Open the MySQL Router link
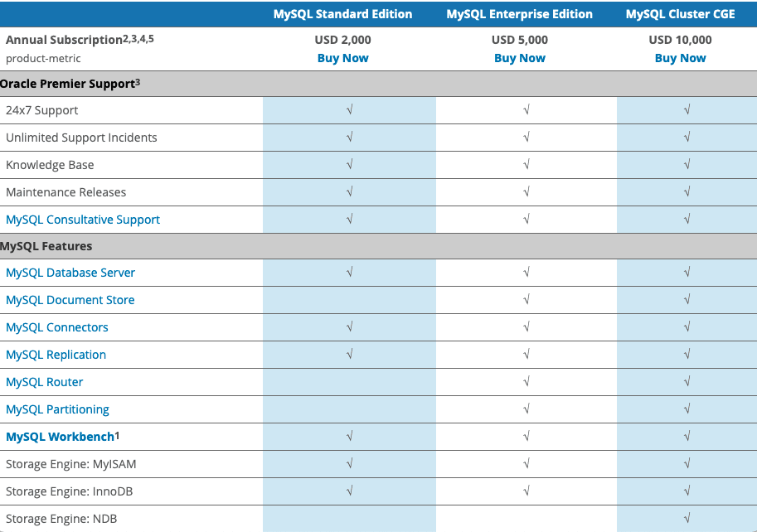 45,382
